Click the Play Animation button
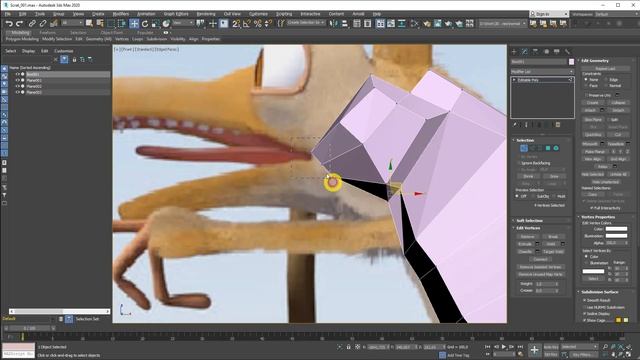The image size is (640, 360). point(504,347)
